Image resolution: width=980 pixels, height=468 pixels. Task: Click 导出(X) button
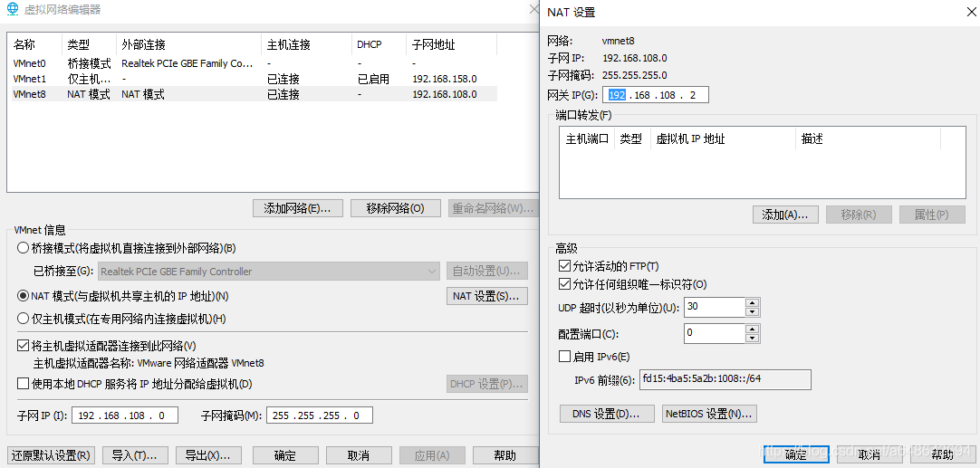coord(208,455)
